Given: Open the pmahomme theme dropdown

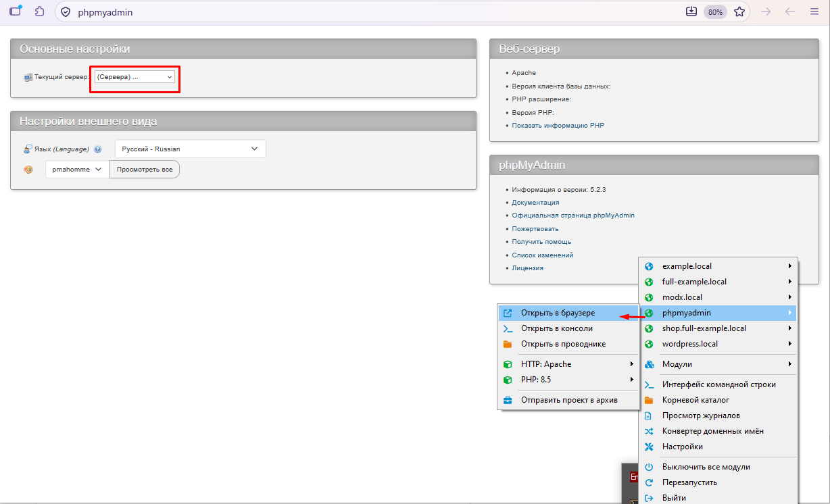Looking at the screenshot, I should pos(77,170).
